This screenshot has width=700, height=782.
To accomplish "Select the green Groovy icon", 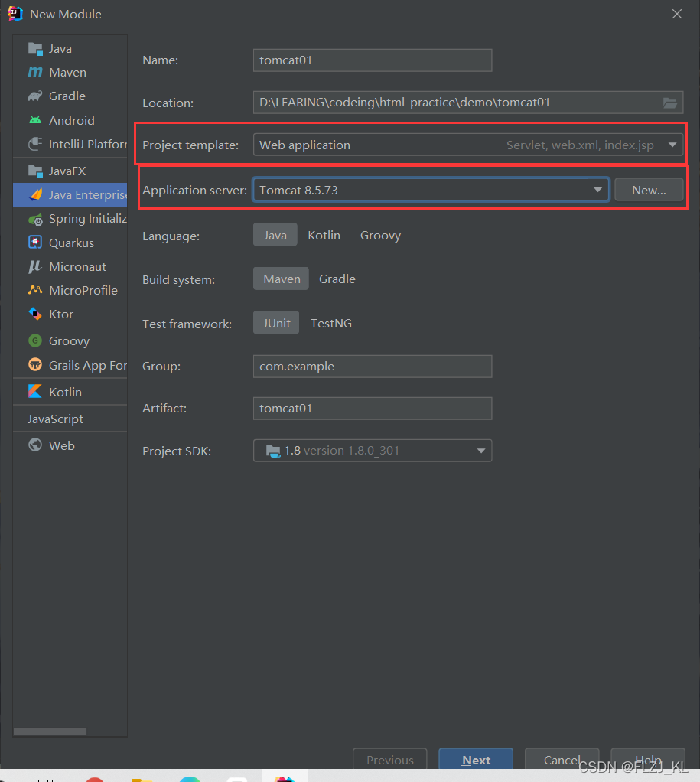I will 35,340.
